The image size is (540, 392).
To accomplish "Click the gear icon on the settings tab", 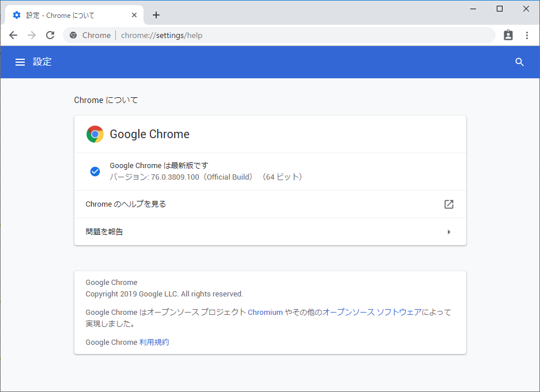I will coord(16,14).
